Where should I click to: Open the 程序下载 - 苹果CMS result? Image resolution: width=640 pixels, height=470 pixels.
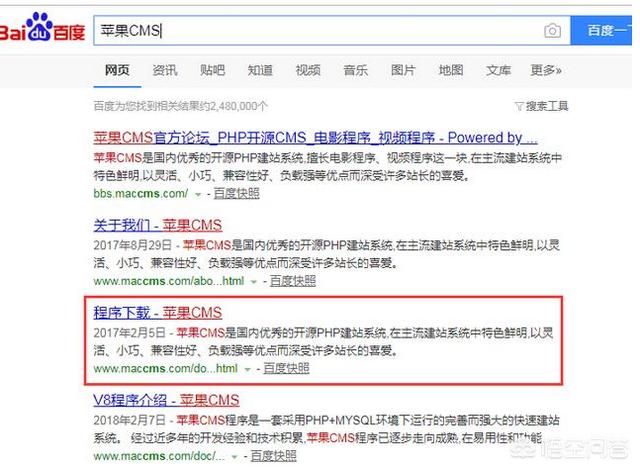pos(157,313)
